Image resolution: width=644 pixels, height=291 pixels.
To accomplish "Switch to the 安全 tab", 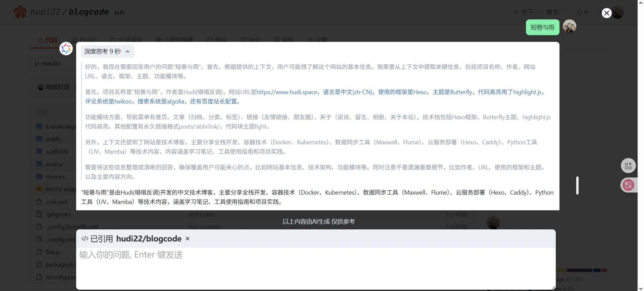I will (251, 40).
